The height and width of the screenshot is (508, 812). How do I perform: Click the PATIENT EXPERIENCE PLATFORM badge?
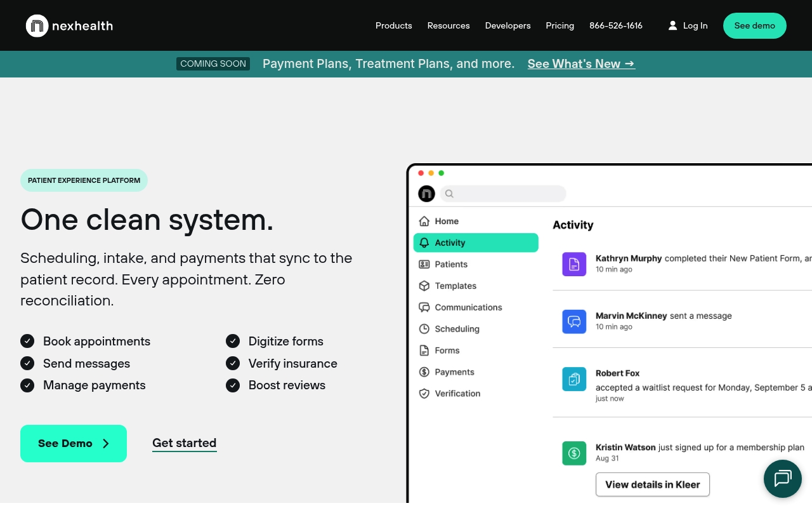click(84, 180)
